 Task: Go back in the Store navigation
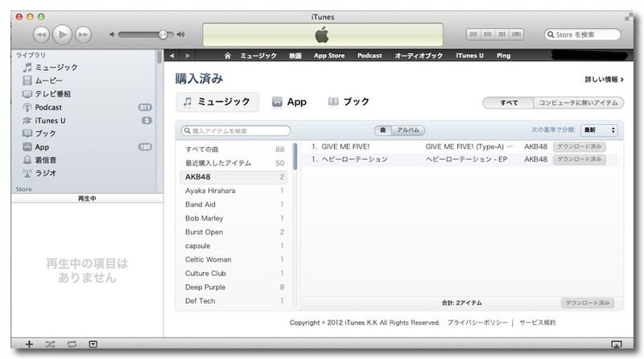[x=171, y=56]
